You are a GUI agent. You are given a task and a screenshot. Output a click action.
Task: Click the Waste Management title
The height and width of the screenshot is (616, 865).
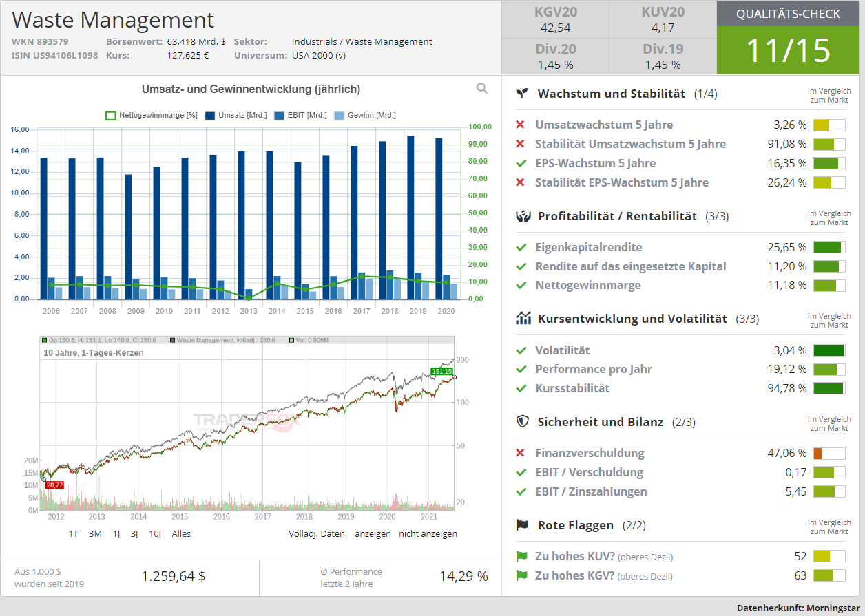pyautogui.click(x=114, y=19)
